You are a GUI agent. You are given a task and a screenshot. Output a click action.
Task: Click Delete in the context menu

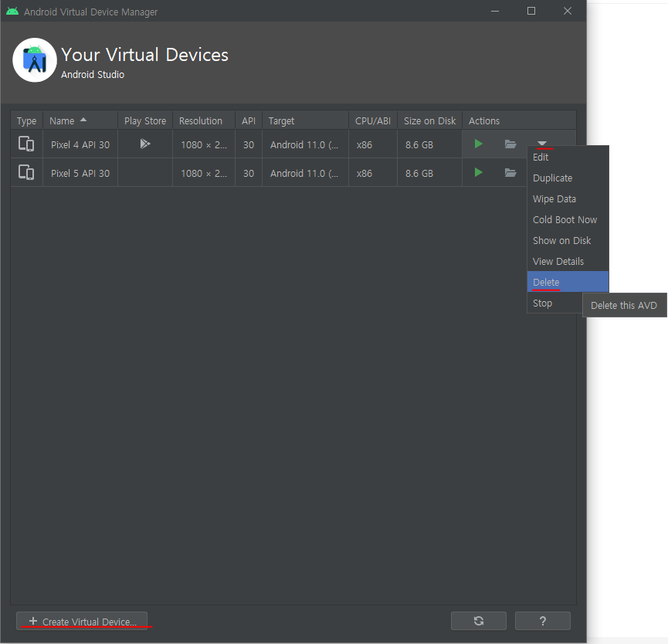(x=568, y=282)
